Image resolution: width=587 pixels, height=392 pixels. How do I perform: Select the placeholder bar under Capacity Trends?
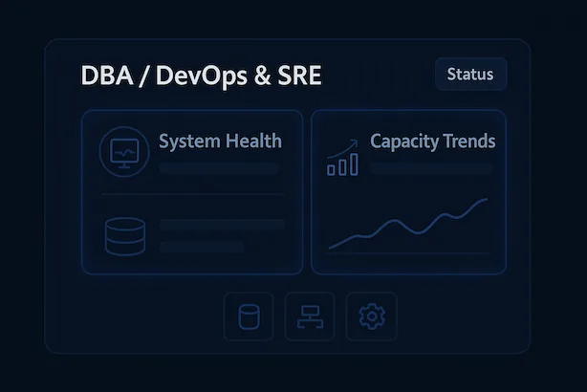(430, 168)
